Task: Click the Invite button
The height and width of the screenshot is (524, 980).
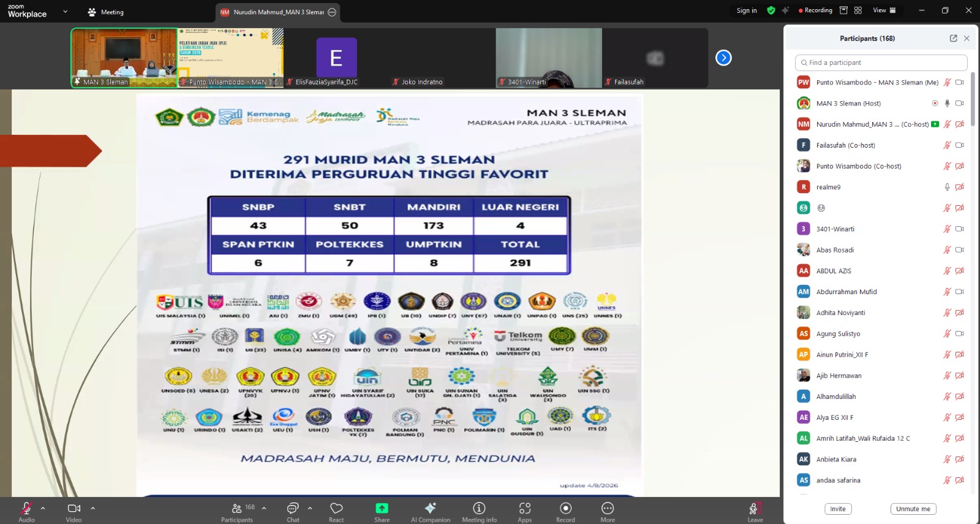Action: tap(838, 509)
